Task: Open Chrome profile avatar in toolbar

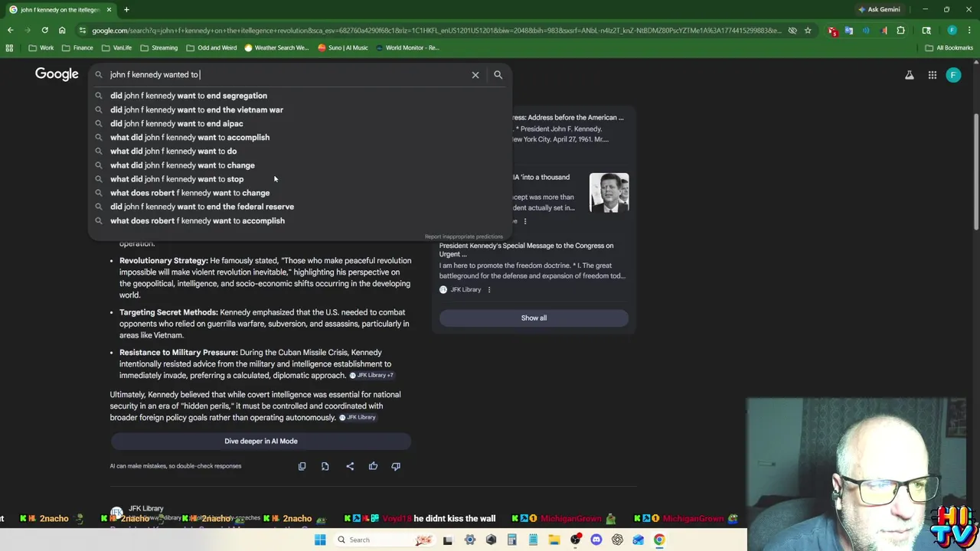Action: coord(952,31)
